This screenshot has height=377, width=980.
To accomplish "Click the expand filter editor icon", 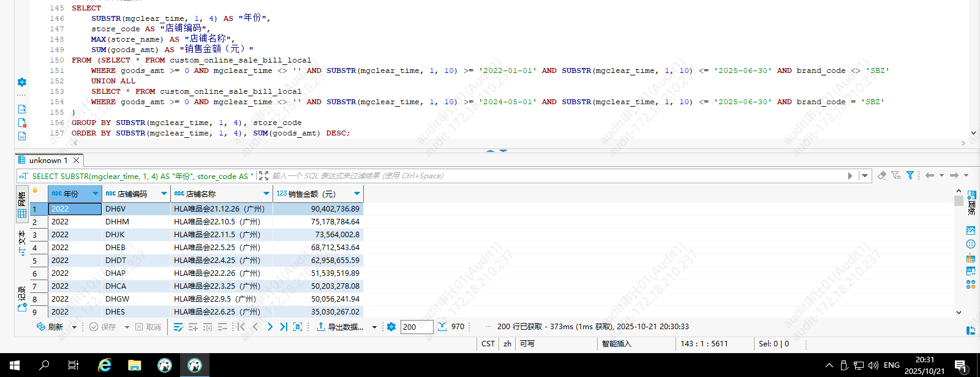I will 263,176.
